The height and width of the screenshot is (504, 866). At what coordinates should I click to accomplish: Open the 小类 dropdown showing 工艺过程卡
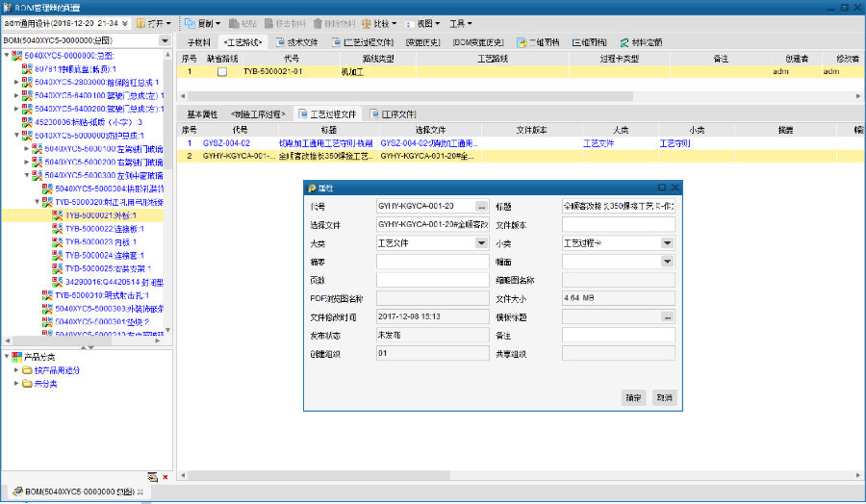tap(667, 243)
